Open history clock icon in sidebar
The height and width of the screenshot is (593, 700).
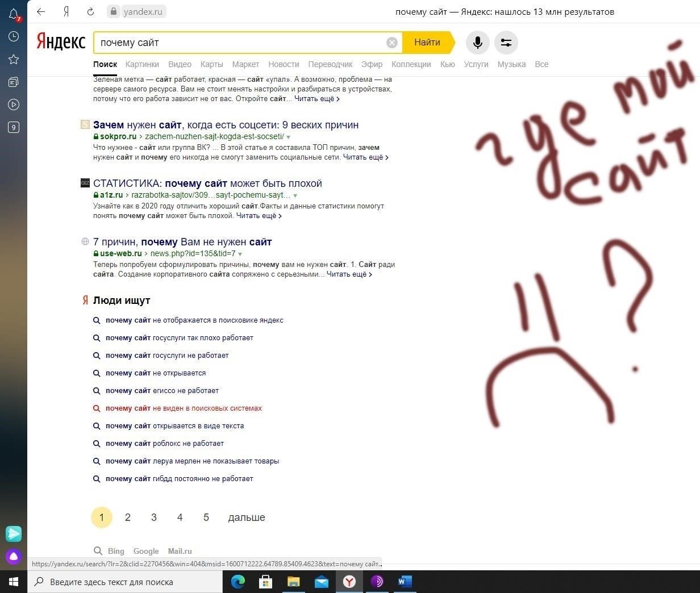pyautogui.click(x=14, y=36)
